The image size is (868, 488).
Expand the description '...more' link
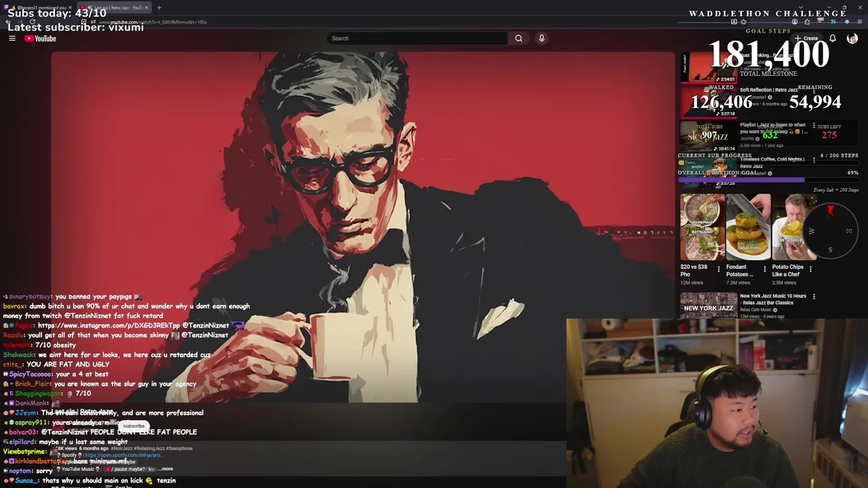coord(165,469)
